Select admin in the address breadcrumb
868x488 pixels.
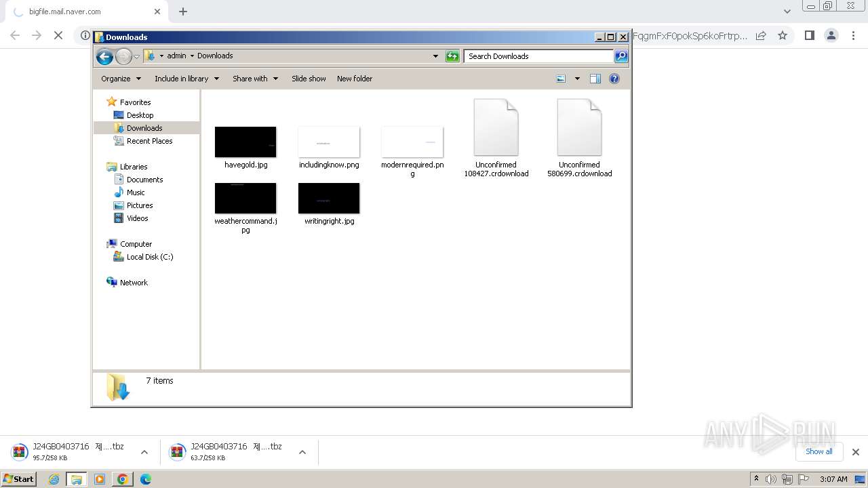pos(176,56)
